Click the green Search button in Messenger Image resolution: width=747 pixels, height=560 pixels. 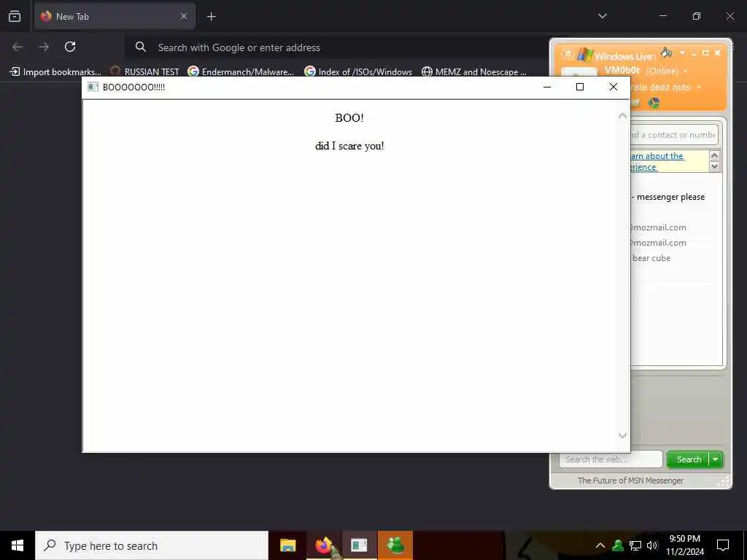(689, 459)
